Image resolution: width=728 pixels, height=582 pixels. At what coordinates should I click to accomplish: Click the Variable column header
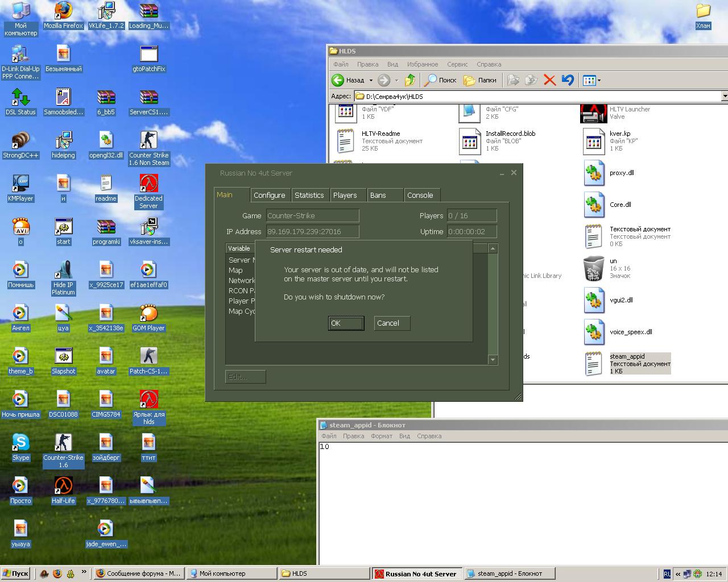point(240,248)
